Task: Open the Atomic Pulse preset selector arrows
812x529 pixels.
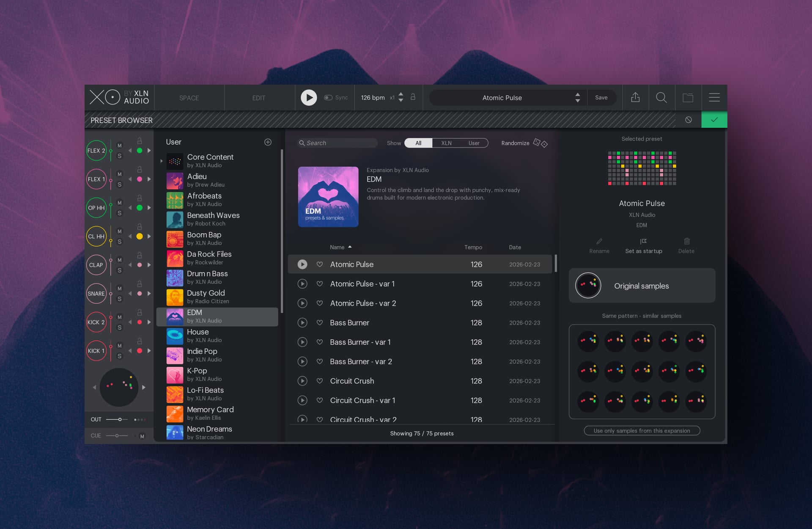Action: pos(577,97)
